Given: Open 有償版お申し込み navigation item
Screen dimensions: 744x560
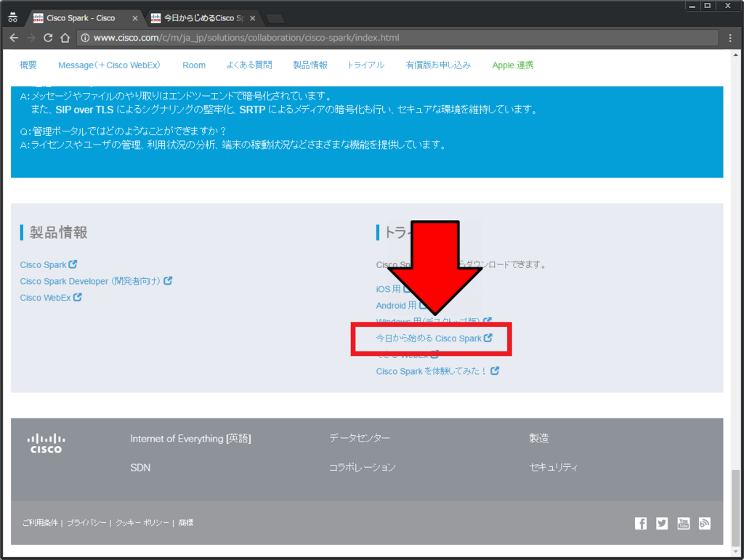Looking at the screenshot, I should pyautogui.click(x=438, y=65).
